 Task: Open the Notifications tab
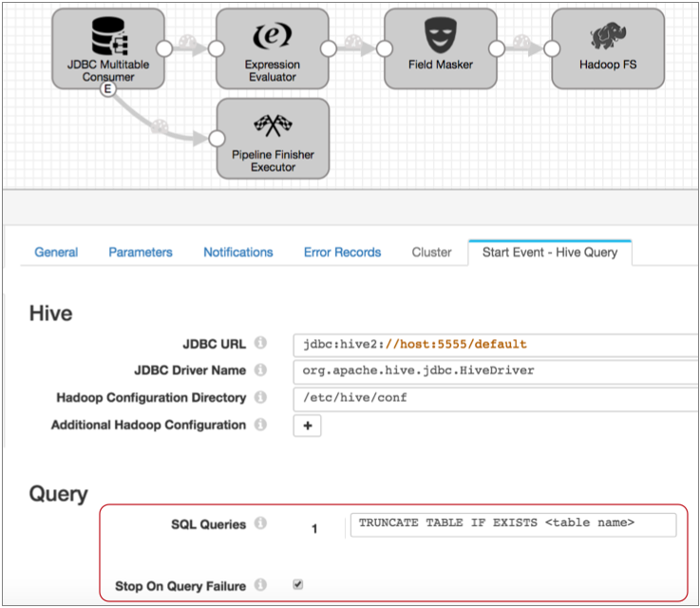click(237, 252)
